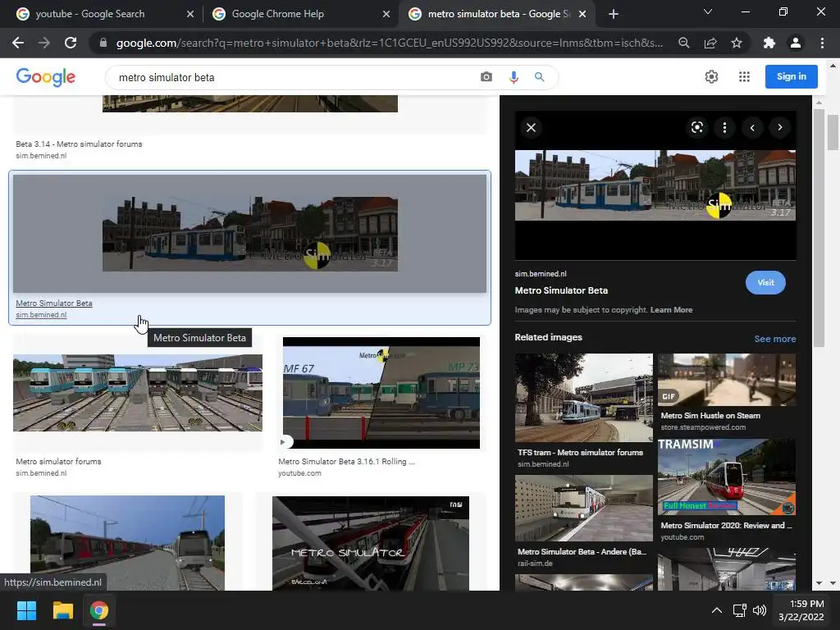This screenshot has height=630, width=840.
Task: Open the zoom magnifier in address bar
Action: 683,43
